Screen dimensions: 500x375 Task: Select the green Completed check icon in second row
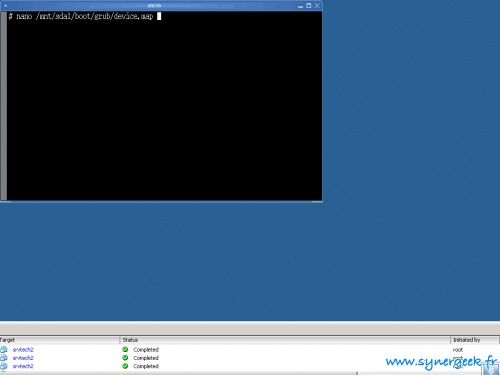pyautogui.click(x=125, y=358)
